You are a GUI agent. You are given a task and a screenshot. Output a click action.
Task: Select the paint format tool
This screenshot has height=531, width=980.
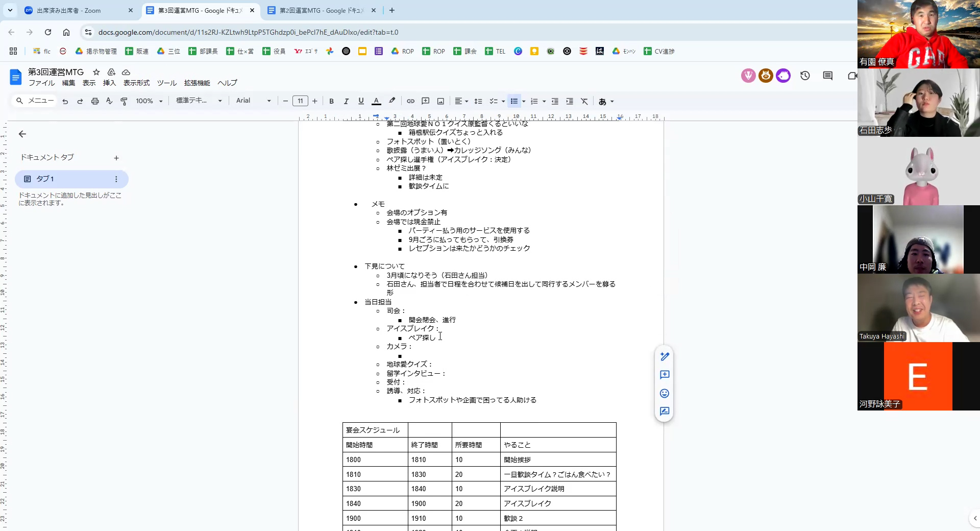point(124,101)
